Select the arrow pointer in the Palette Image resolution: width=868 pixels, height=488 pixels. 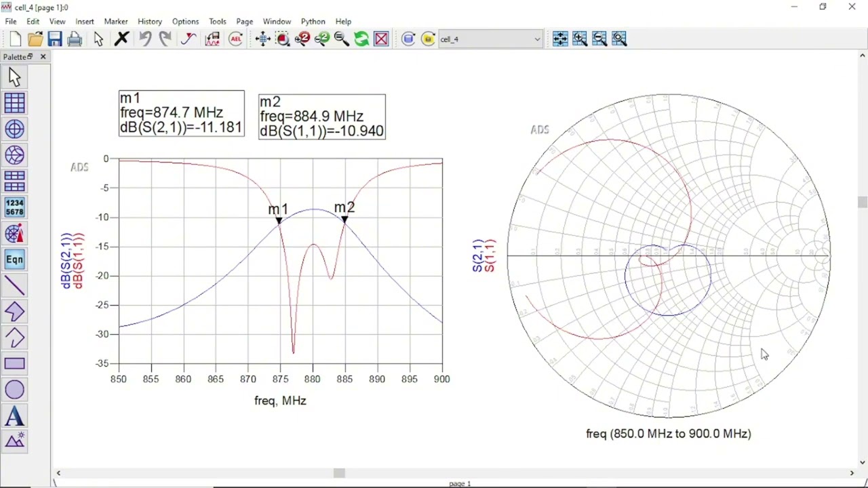click(14, 77)
